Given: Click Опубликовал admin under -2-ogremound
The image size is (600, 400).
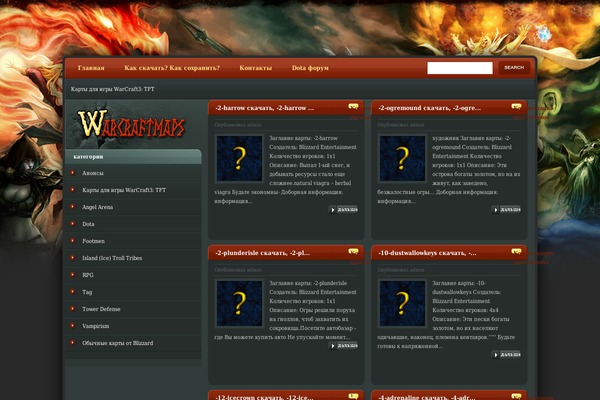Looking at the screenshot, I should pyautogui.click(x=401, y=125).
